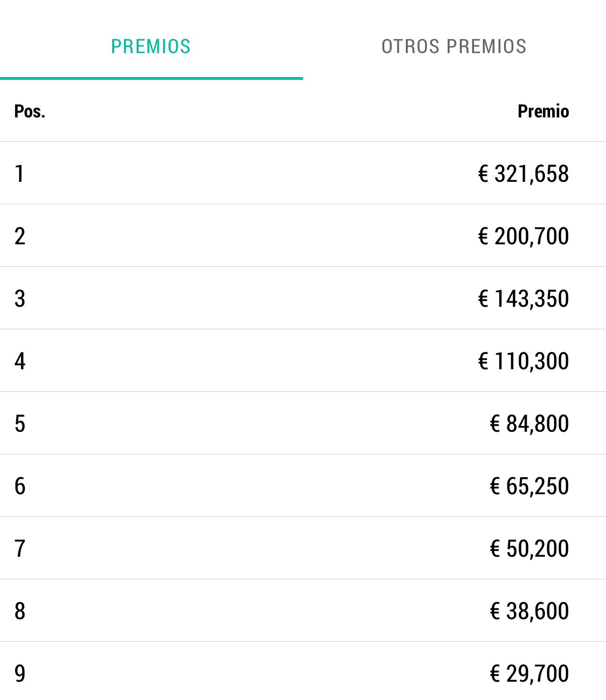This screenshot has height=700, width=606.
Task: Select the row for position 7
Action: coord(303,548)
